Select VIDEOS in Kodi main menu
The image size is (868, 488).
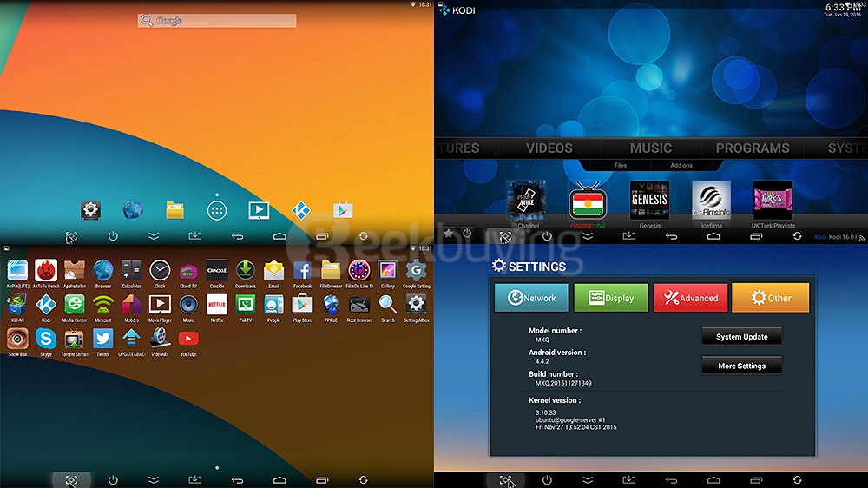[549, 148]
